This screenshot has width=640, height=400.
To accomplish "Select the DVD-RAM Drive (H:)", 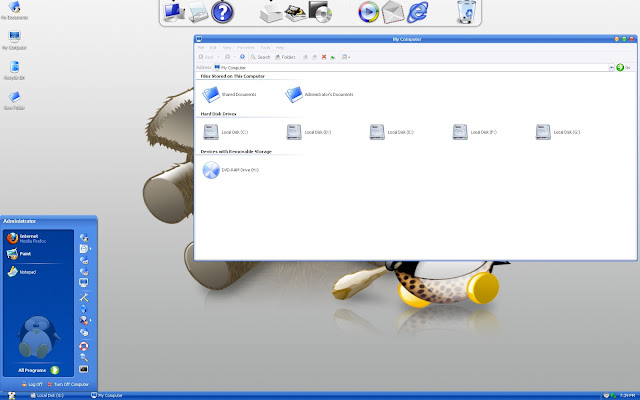I will click(x=231, y=170).
